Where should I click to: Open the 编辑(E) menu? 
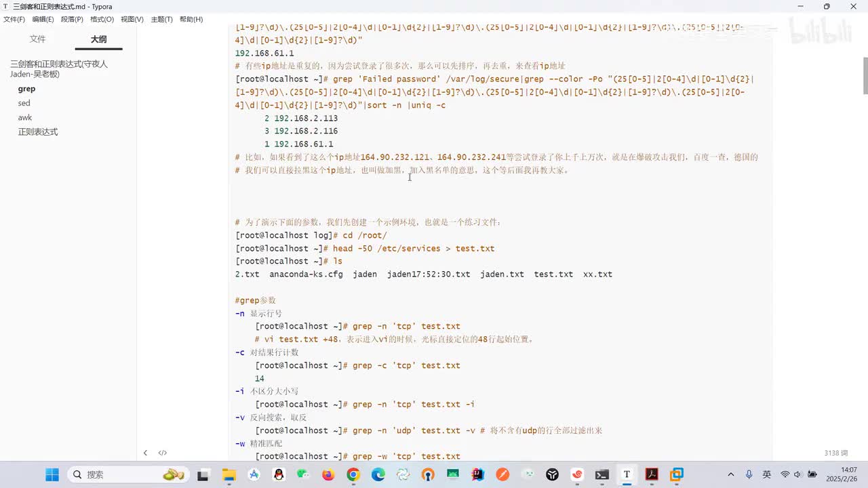[43, 20]
